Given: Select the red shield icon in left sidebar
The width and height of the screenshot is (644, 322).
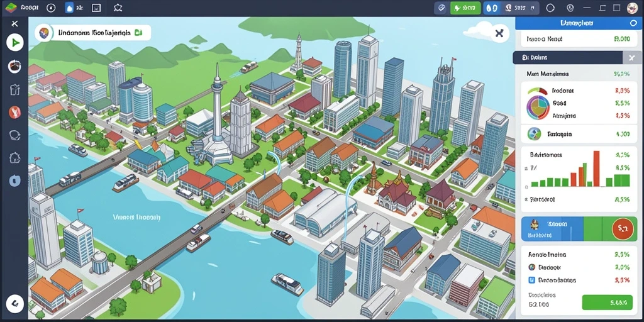Looking at the screenshot, I should pos(15,112).
